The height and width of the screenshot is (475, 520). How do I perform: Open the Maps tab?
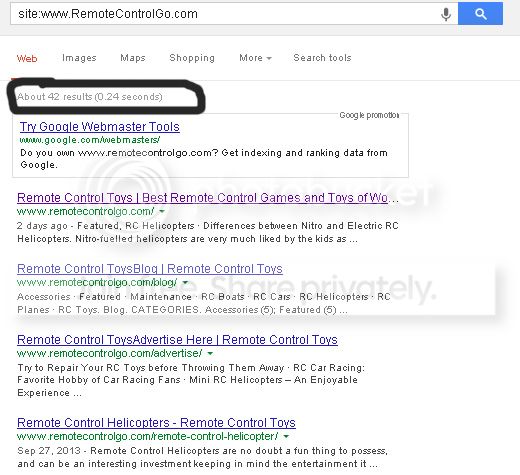click(133, 58)
